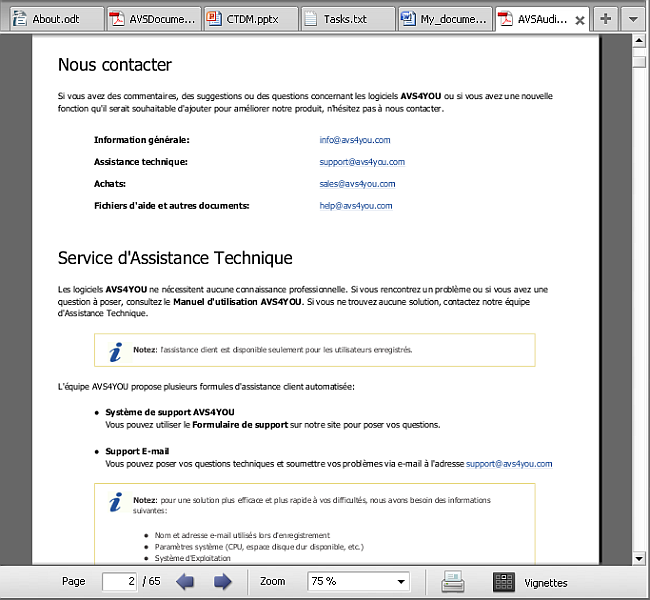Image resolution: width=650 pixels, height=600 pixels.
Task: Click 'Formulaire de support' bold text
Action: pos(240,425)
